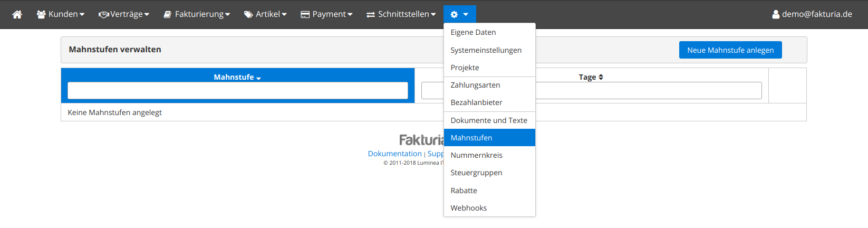Open Dokumente und Texte
The image size is (868, 228).
point(488,120)
